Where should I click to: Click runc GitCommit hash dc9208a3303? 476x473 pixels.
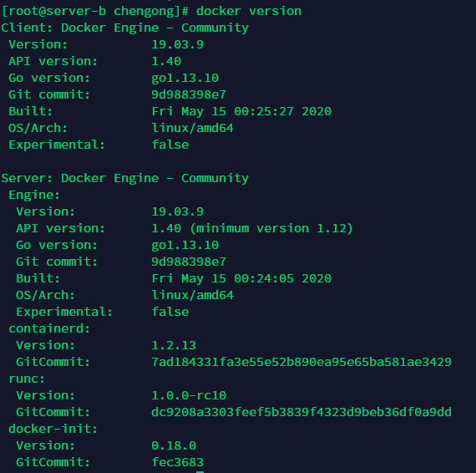(x=301, y=412)
